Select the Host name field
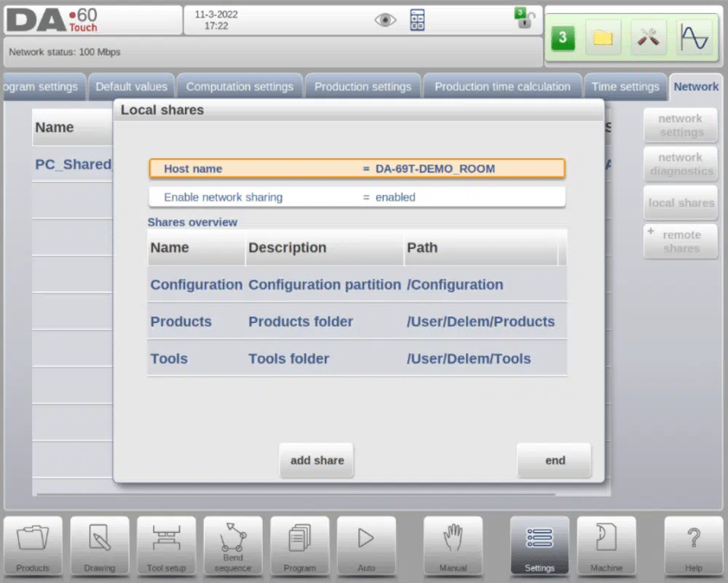Screen dimensions: 728x583 357,168
